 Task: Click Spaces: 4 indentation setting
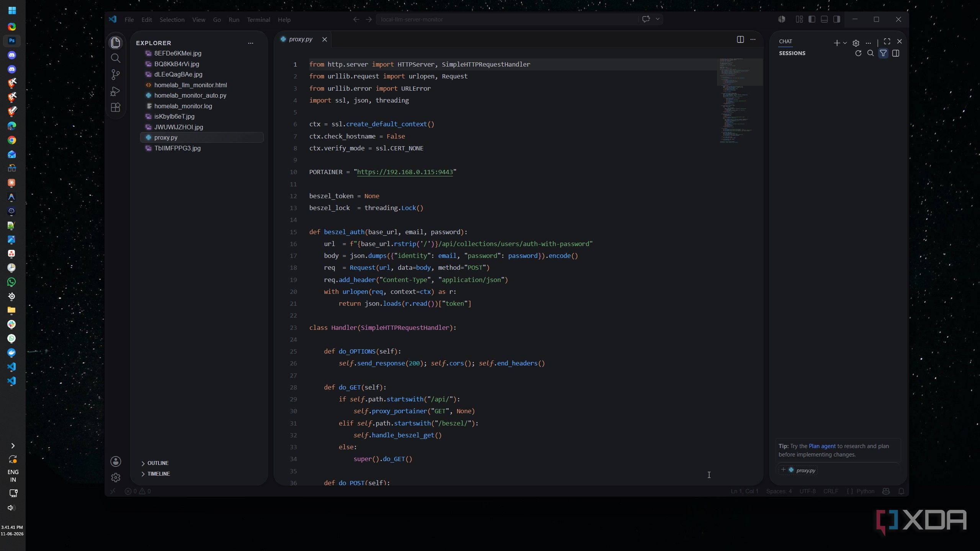coord(779,491)
